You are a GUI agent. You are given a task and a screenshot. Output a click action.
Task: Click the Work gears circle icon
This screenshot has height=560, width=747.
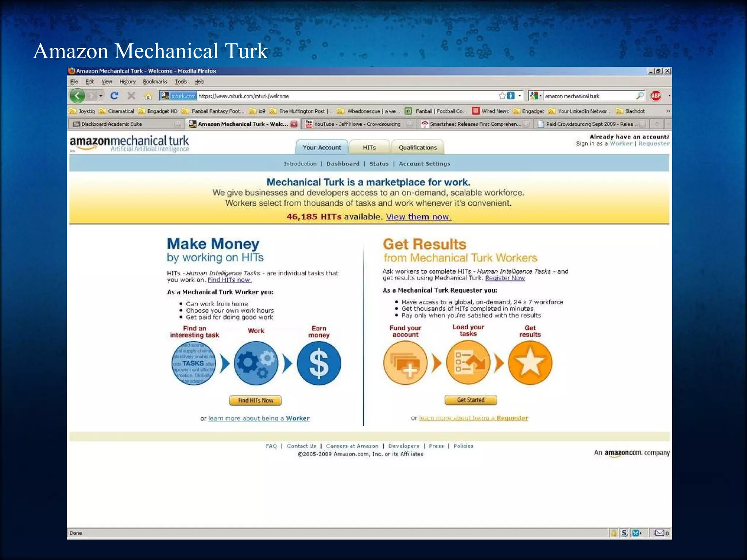pos(256,363)
